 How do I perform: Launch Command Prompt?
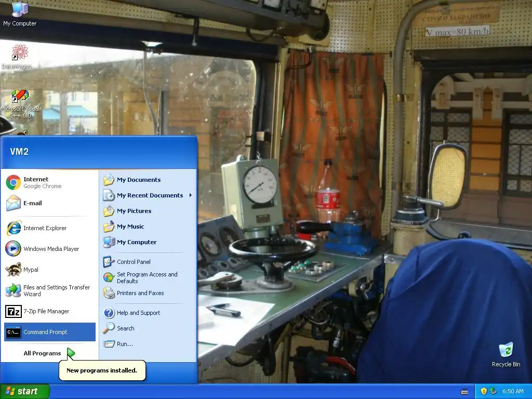point(49,332)
